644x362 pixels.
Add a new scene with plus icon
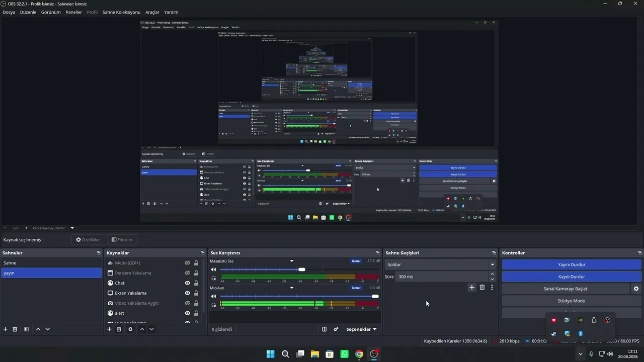click(x=6, y=329)
